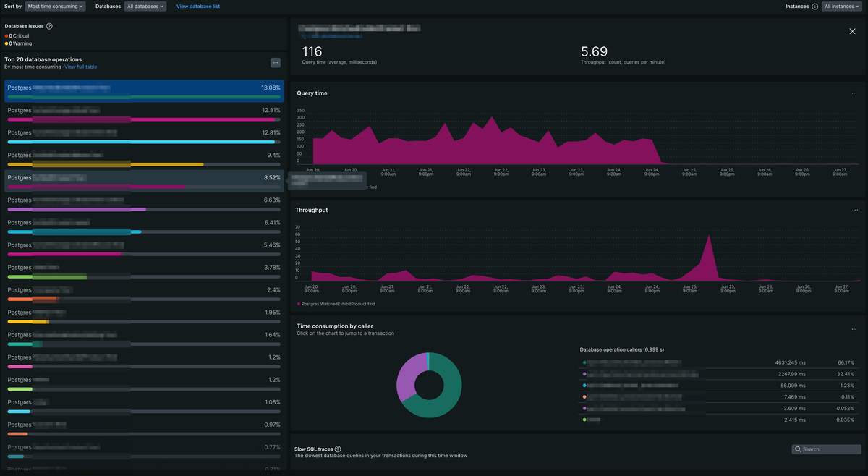Close the operation detail panel with X
Image resolution: width=868 pixels, height=476 pixels.
(x=852, y=31)
